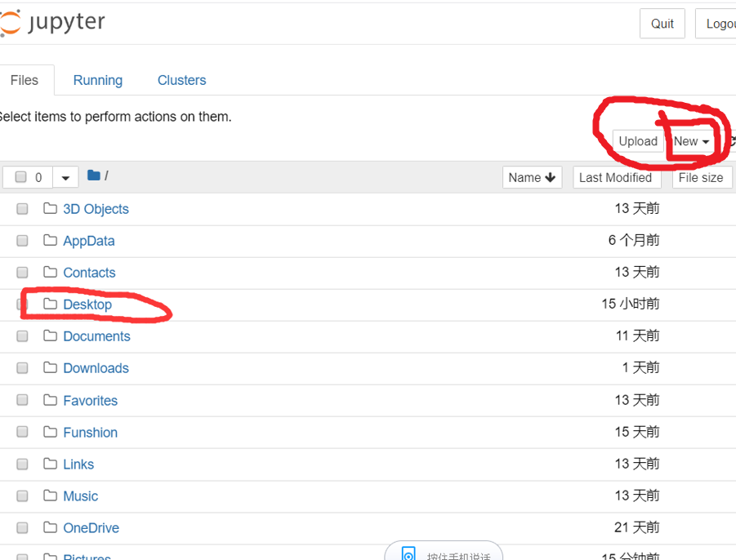The width and height of the screenshot is (736, 560).
Task: Click the '21 天前' modified time for OneDrive
Action: [636, 527]
